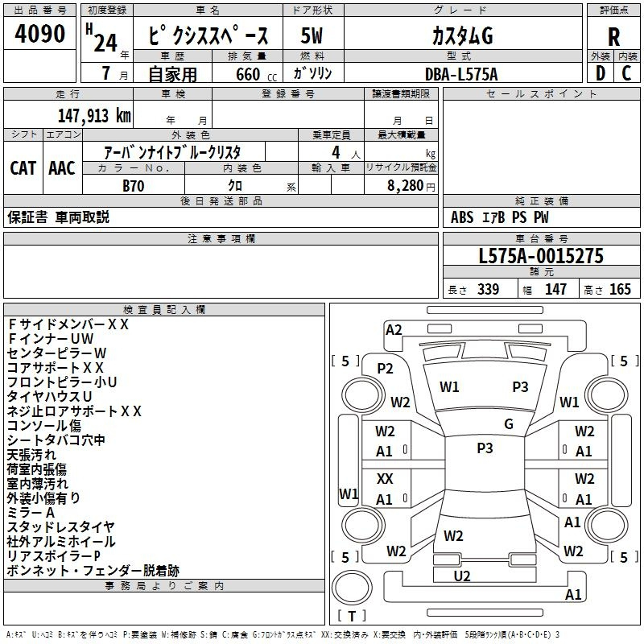The image size is (644, 644).
Task: Click the door shape value 5W
Action: [312, 35]
